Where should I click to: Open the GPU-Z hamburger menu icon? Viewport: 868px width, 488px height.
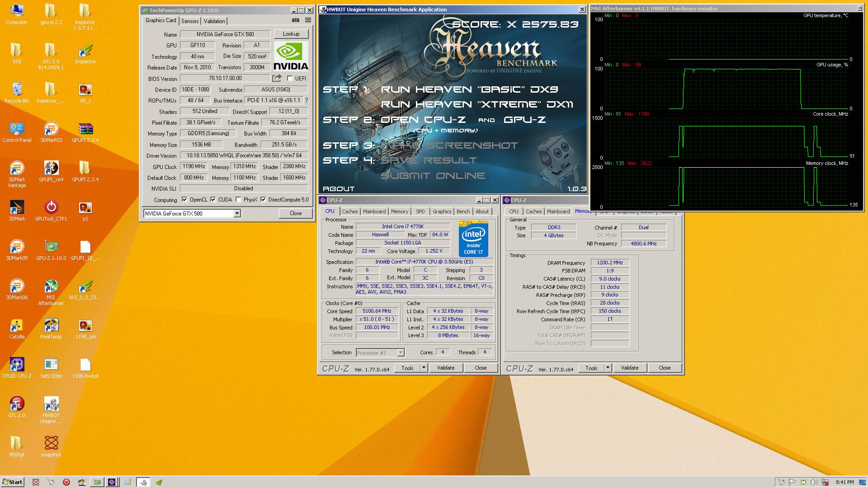tap(308, 20)
